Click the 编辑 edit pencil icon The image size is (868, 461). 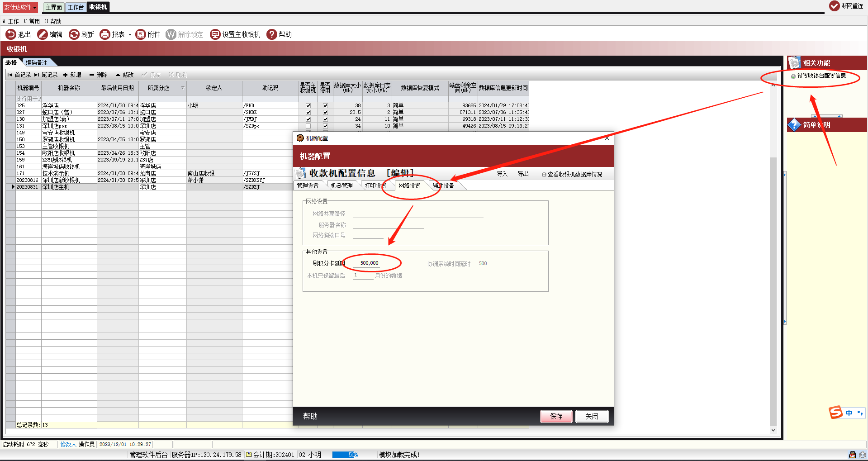click(43, 34)
